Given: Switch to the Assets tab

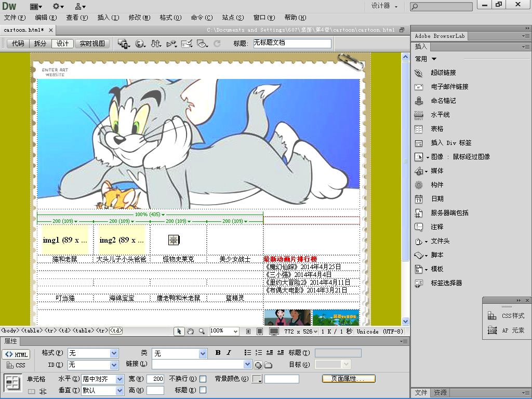Looking at the screenshot, I should 441,393.
